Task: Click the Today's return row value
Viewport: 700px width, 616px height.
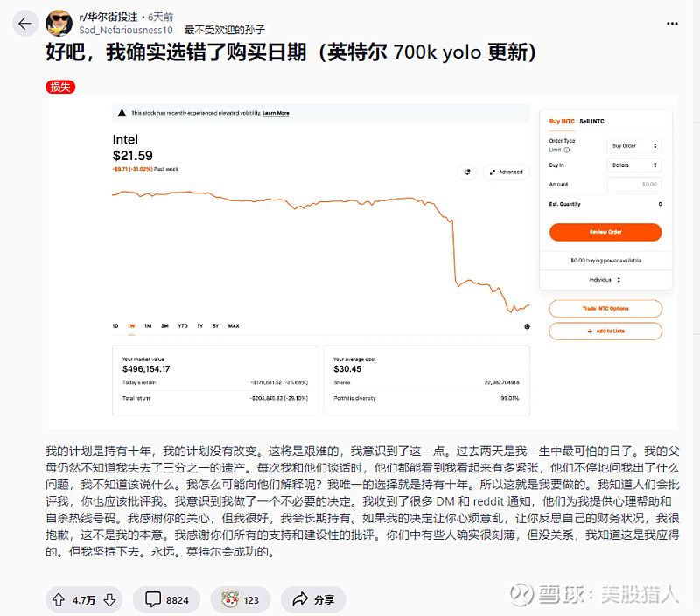Action: click(x=279, y=383)
